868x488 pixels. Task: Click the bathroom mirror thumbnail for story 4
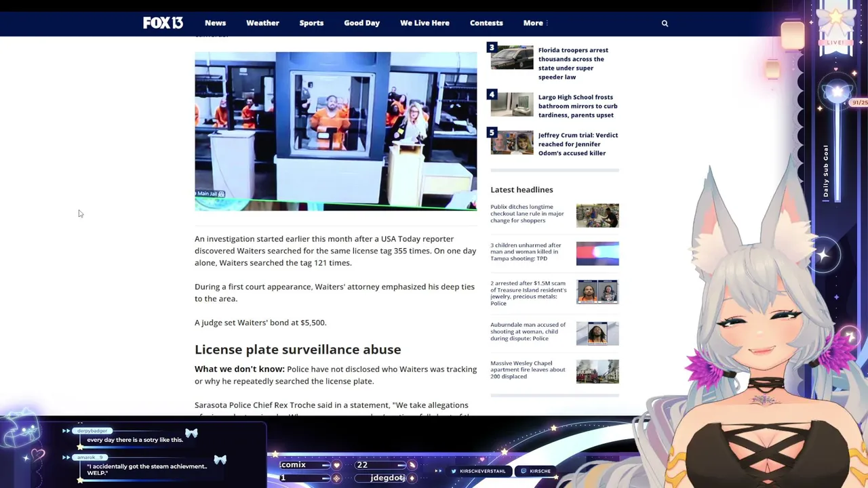point(512,104)
